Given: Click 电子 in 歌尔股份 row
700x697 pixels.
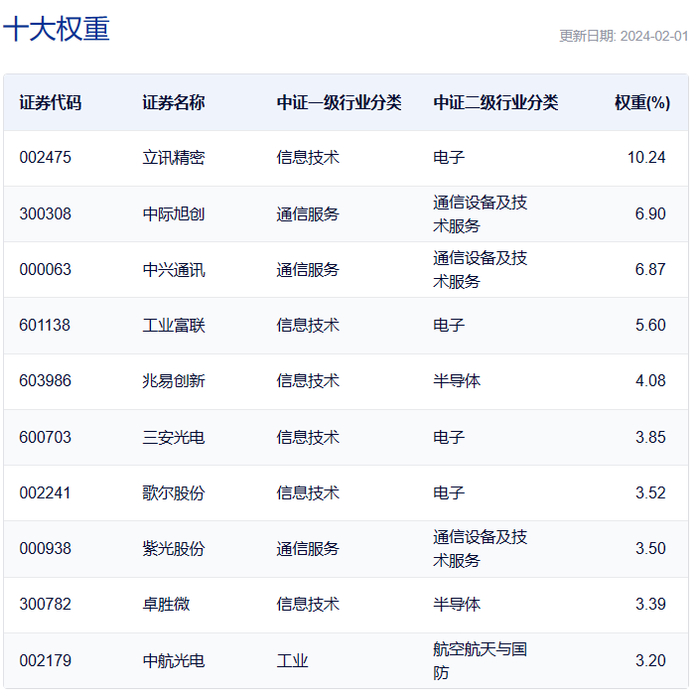Looking at the screenshot, I should [x=449, y=493].
